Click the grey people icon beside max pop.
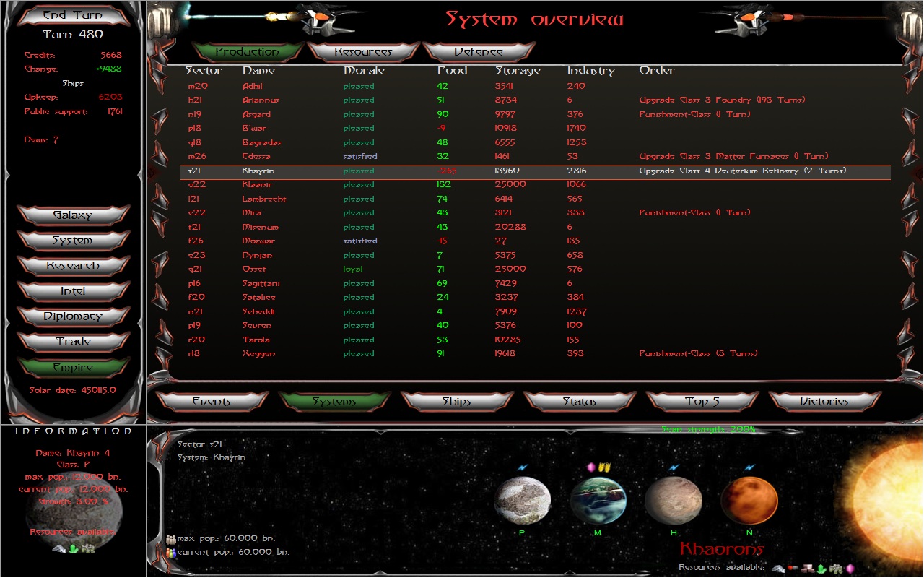This screenshot has width=924, height=578. tap(171, 539)
